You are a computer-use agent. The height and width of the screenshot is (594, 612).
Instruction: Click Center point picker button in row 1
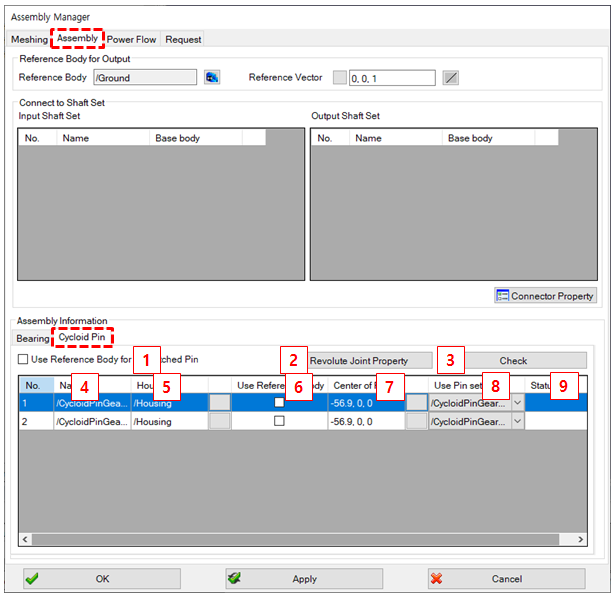click(x=416, y=402)
